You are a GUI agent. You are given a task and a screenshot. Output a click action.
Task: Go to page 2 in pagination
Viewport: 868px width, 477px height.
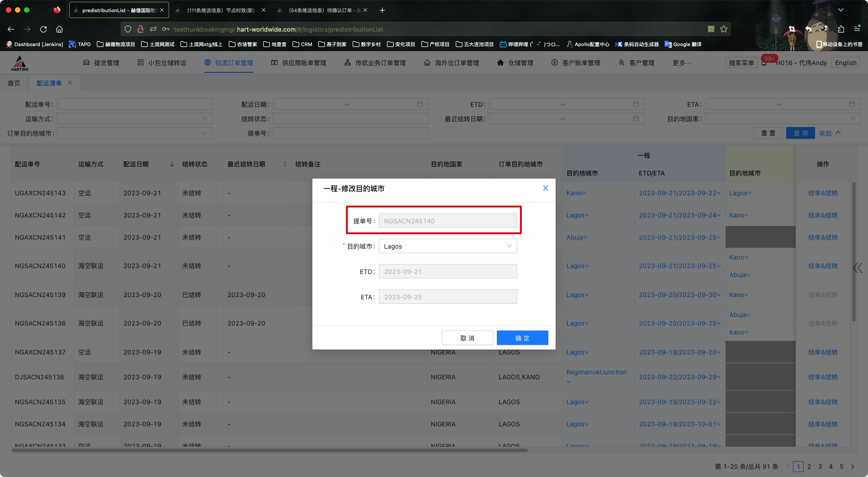click(809, 467)
